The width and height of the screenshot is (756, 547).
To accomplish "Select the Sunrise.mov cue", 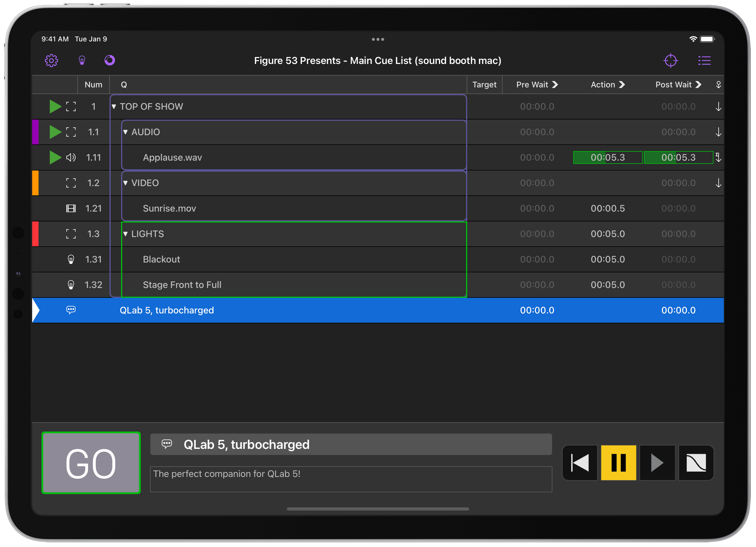I will point(378,209).
